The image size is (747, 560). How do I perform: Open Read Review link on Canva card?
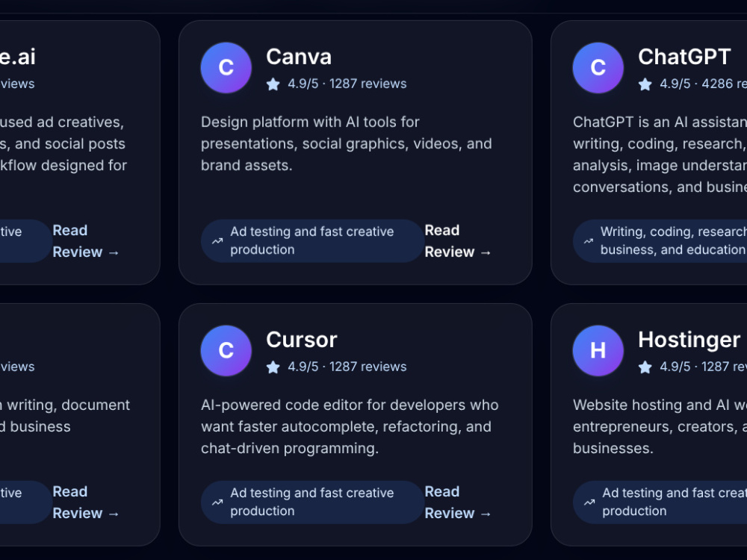point(457,241)
